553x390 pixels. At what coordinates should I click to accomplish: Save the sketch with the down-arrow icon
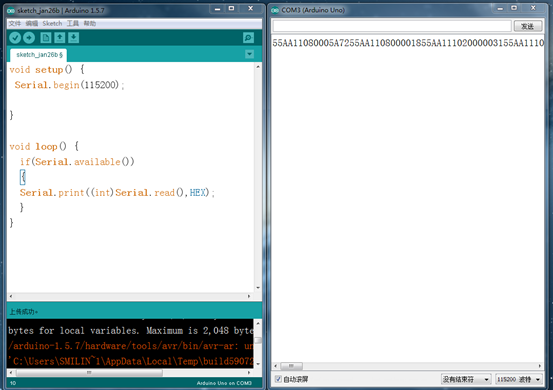(73, 37)
